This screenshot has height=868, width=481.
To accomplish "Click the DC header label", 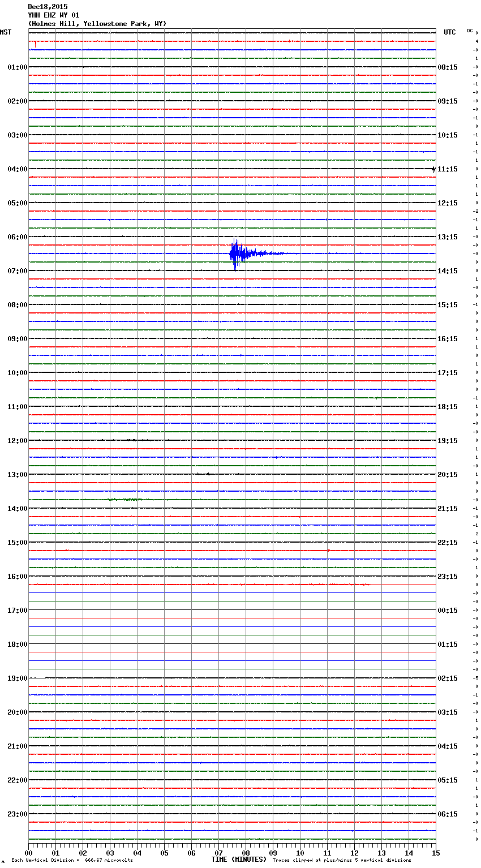I will [470, 31].
